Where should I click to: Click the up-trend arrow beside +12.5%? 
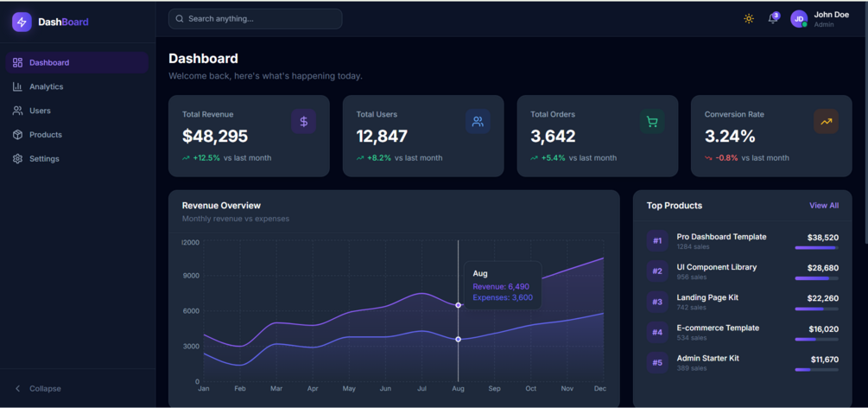[186, 158]
